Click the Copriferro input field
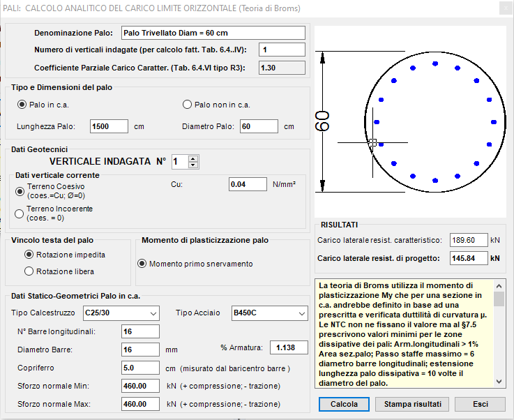Screen dimensions: 514x420 tap(140, 368)
